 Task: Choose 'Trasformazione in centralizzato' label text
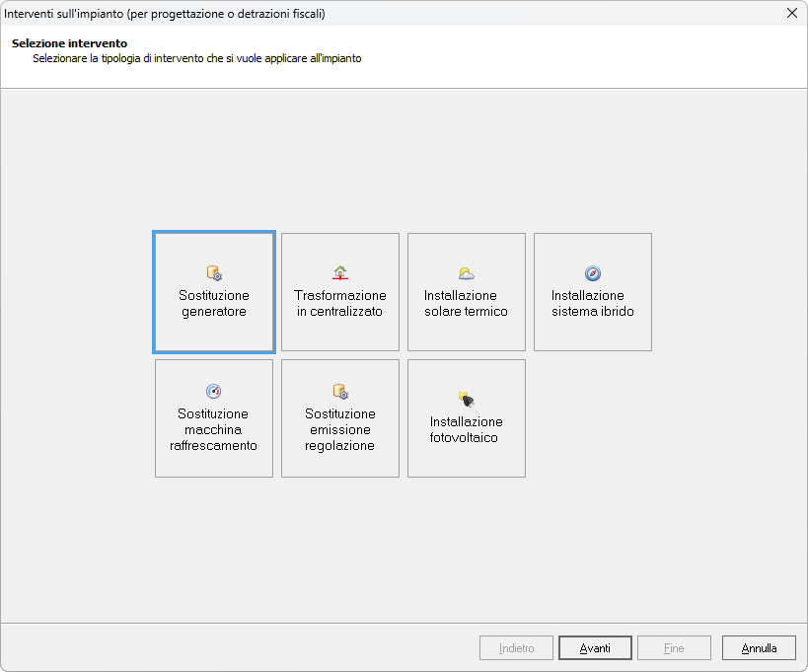340,304
